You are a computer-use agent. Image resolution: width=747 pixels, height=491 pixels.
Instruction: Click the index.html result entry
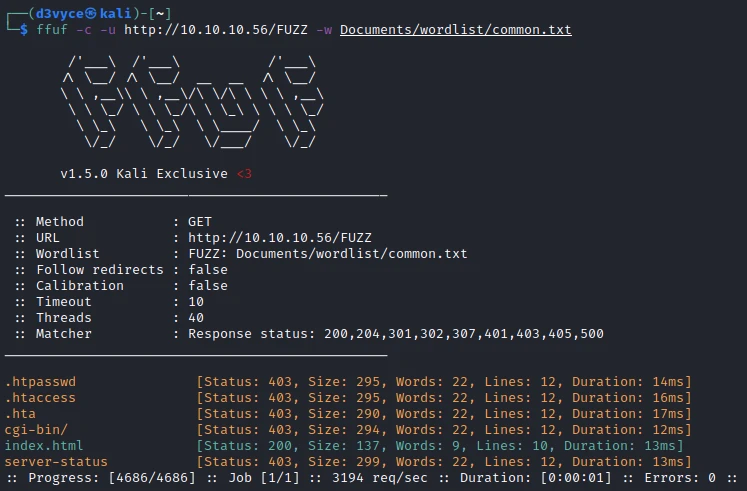click(x=44, y=446)
